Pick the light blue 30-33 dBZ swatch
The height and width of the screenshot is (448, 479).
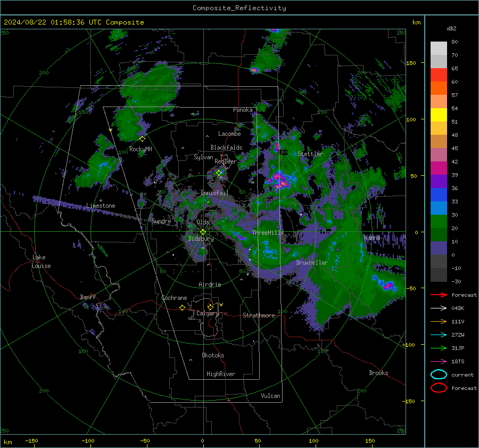(439, 208)
